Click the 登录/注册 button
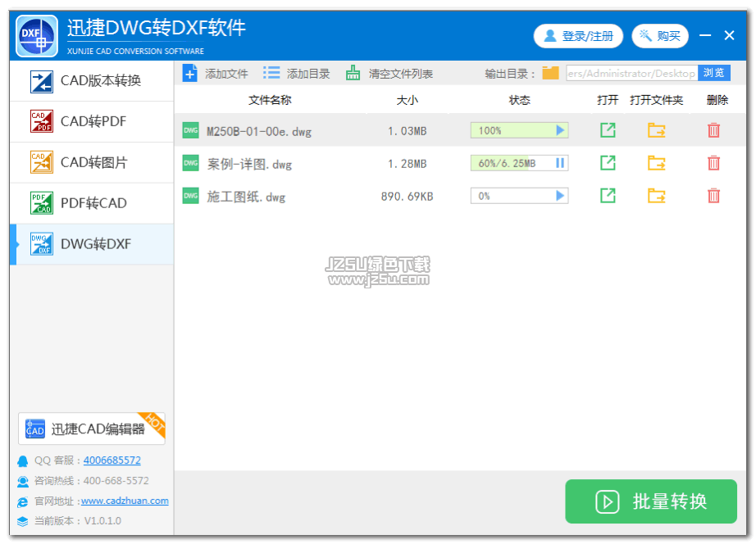Viewport: 756px width, 544px height. click(x=579, y=36)
